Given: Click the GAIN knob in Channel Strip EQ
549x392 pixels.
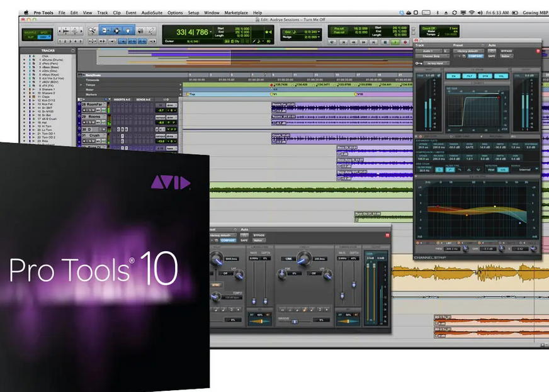Looking at the screenshot, I should click(x=502, y=249).
